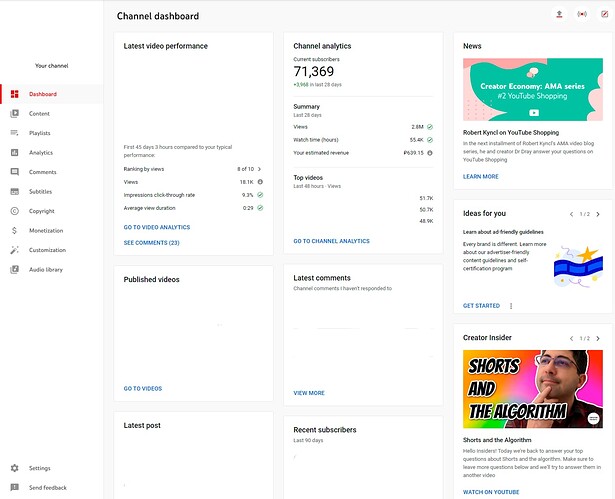The image size is (615, 499).
Task: Click LEARN MORE in News card
Action: (x=480, y=177)
